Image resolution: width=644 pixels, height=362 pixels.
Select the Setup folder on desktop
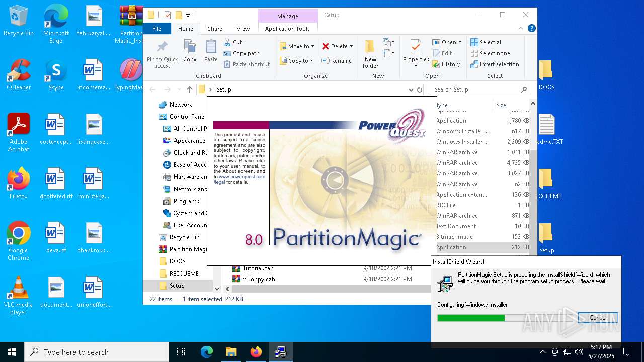coord(546,238)
